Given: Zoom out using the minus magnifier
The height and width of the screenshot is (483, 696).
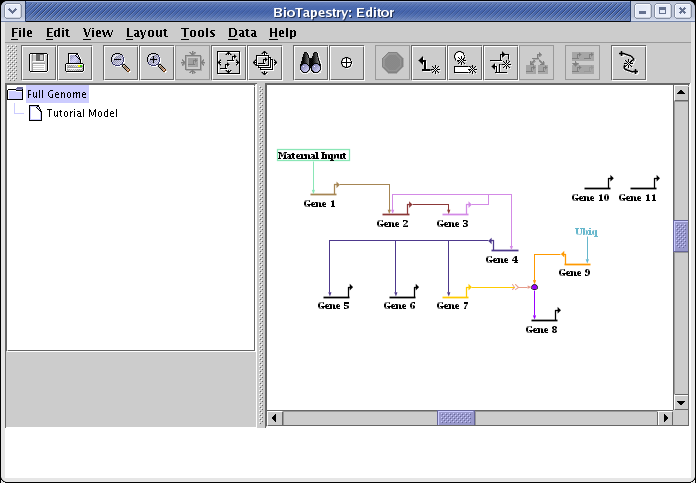Looking at the screenshot, I should pyautogui.click(x=120, y=63).
